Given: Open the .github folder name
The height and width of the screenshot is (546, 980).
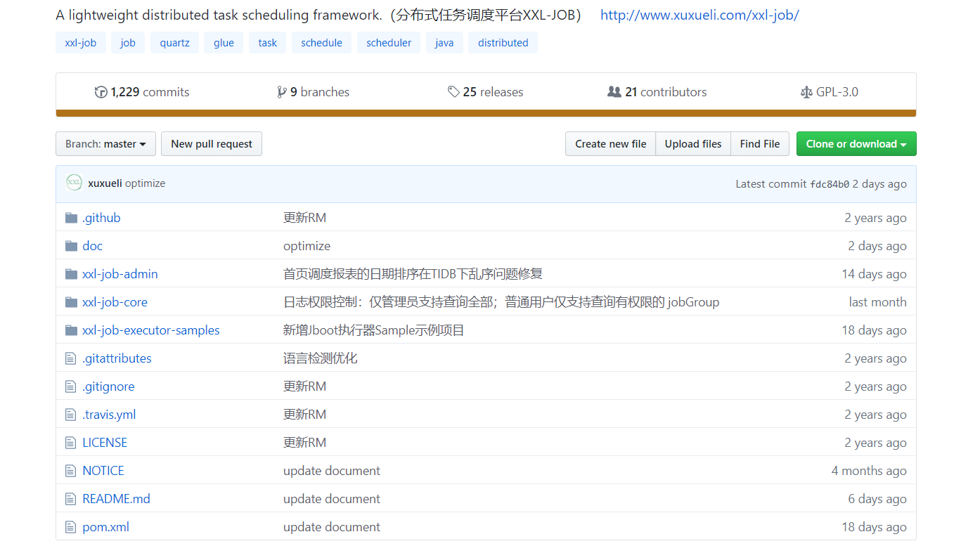Looking at the screenshot, I should 101,218.
